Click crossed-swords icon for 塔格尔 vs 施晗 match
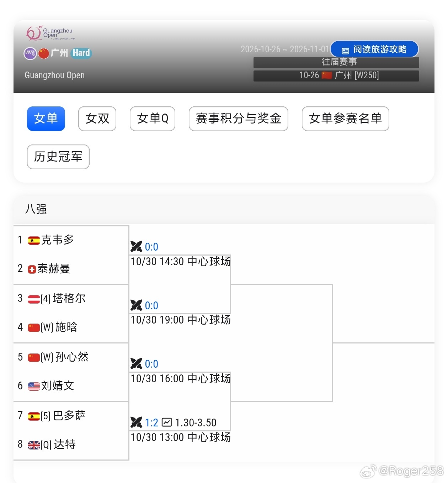Image resolution: width=448 pixels, height=483 pixels. 136,305
